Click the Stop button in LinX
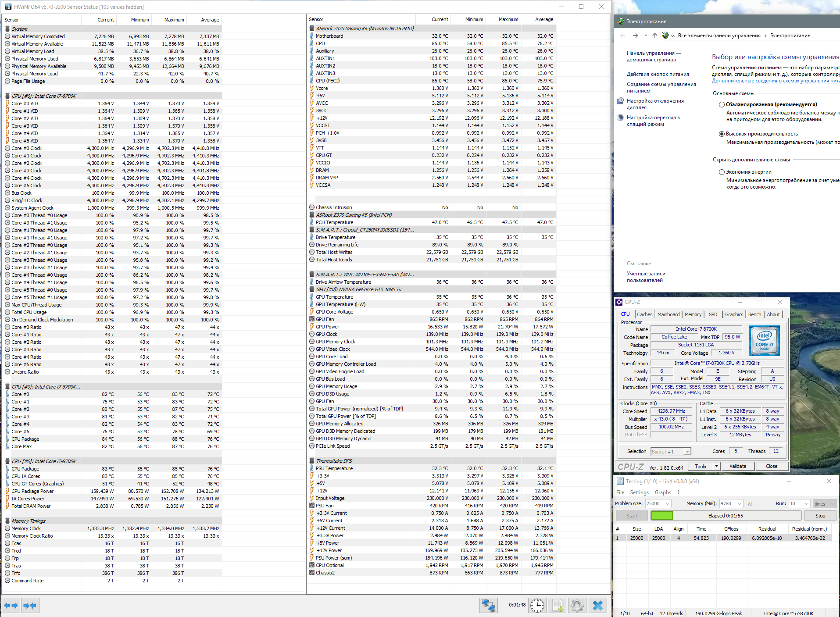Viewport: 840px width, 617px height. [x=820, y=516]
